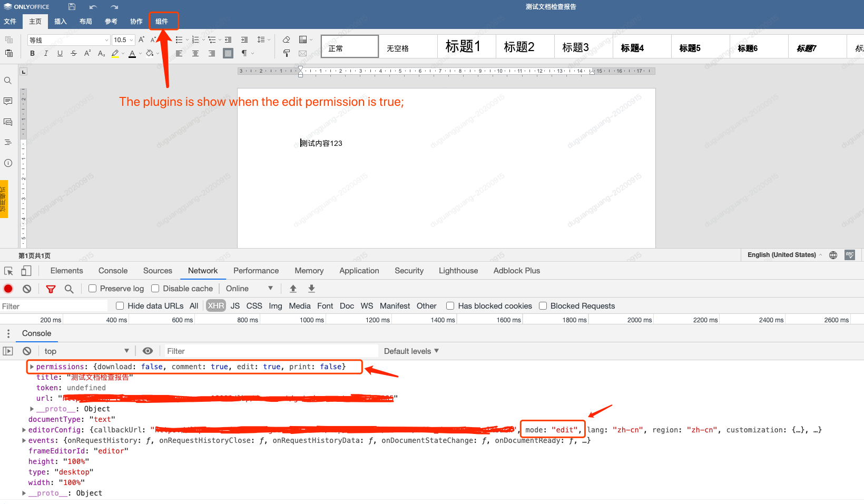Toggle superscript formatting
The width and height of the screenshot is (864, 504).
[87, 53]
